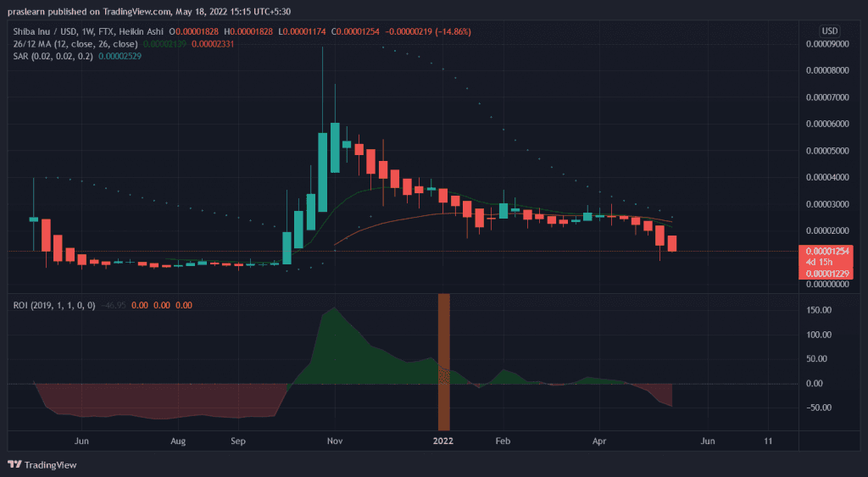Click the Nov label on time axis
Viewport: 868px width, 477px height.
335,441
